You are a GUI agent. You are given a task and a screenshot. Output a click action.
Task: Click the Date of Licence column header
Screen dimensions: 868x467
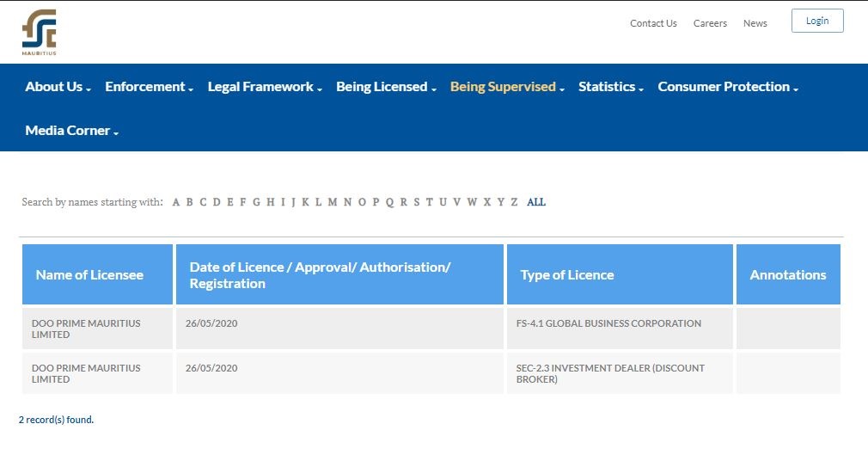click(x=339, y=274)
